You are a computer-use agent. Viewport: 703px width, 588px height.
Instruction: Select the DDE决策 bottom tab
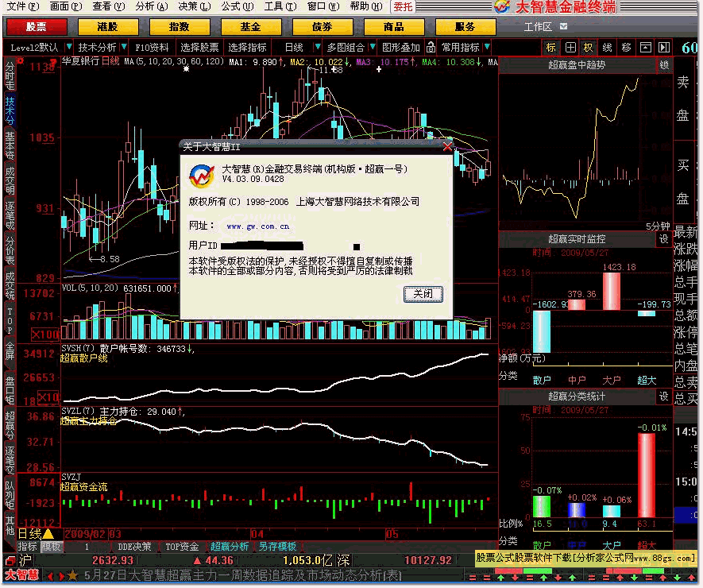tap(134, 547)
